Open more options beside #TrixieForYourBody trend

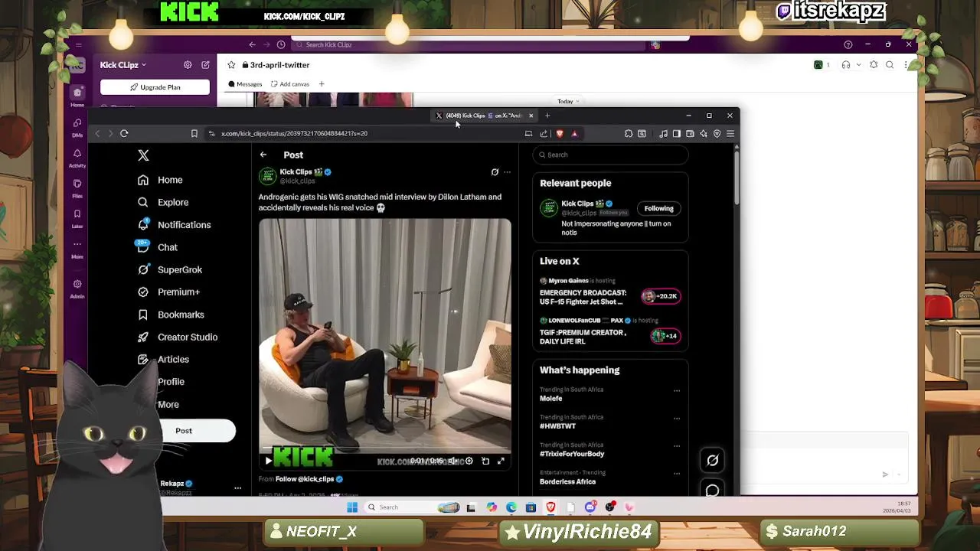(x=677, y=446)
